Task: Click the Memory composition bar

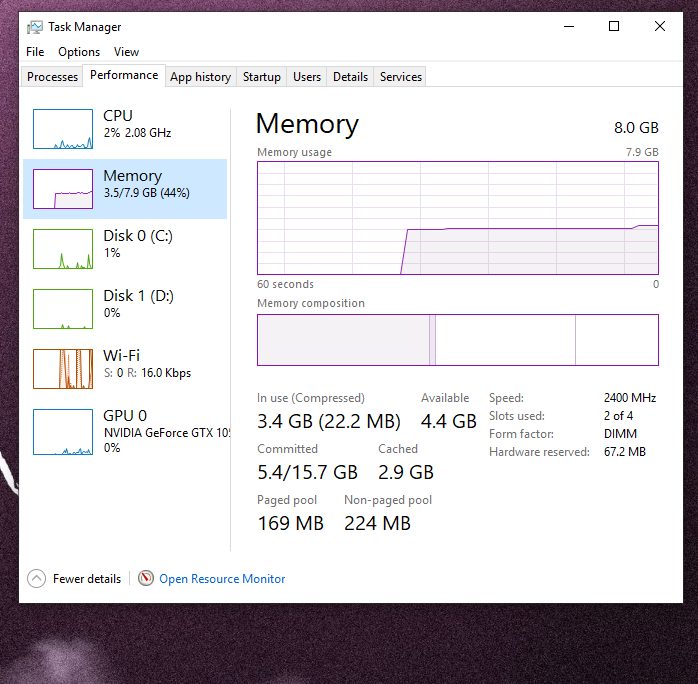Action: pos(457,340)
